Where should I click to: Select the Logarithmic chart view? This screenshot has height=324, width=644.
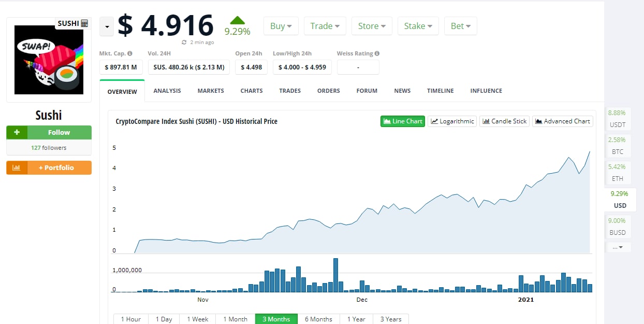452,121
